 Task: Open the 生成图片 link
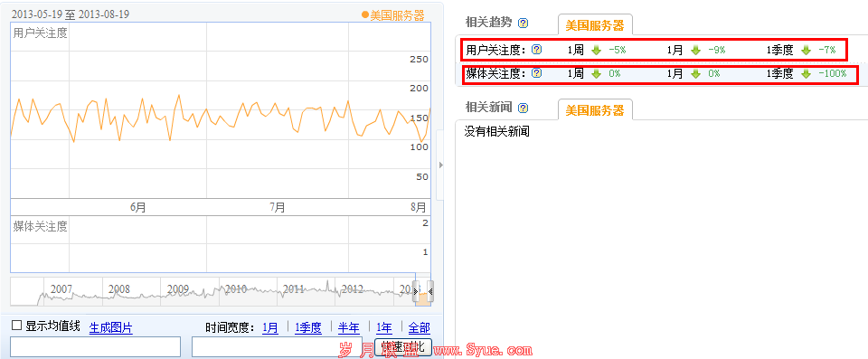click(110, 328)
